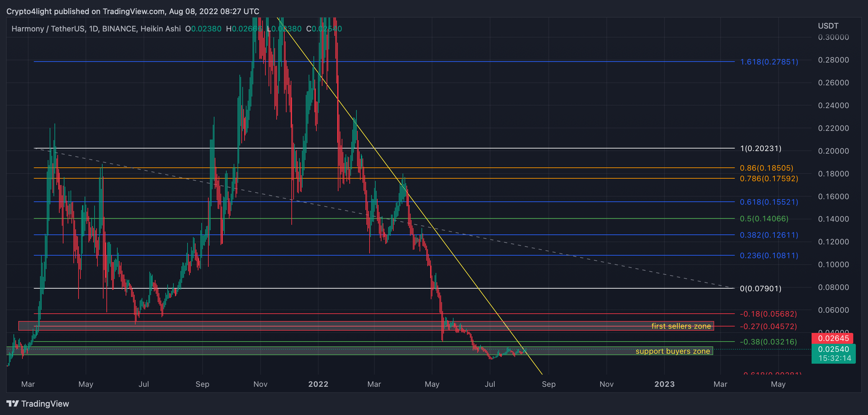Click the -0.27(0.04572) Fibonacci label
Screen dimensions: 868x415
pos(768,326)
